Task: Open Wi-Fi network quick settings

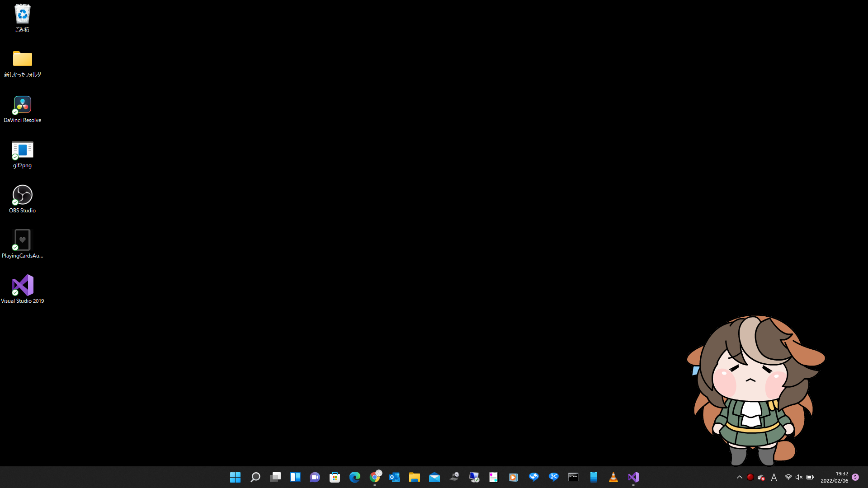Action: tap(788, 477)
